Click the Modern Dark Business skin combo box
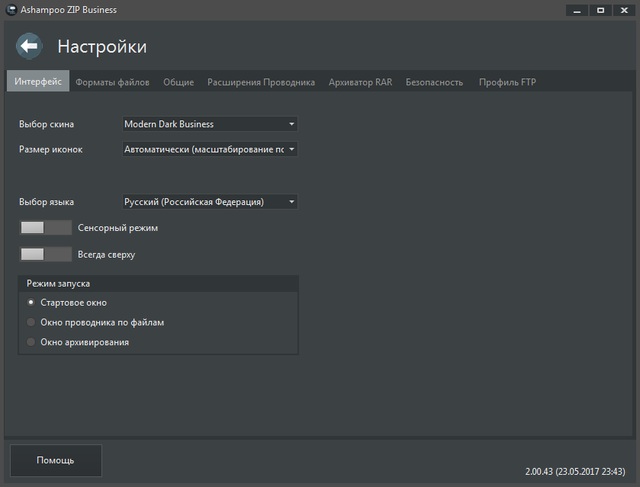640x487 pixels. pos(210,124)
